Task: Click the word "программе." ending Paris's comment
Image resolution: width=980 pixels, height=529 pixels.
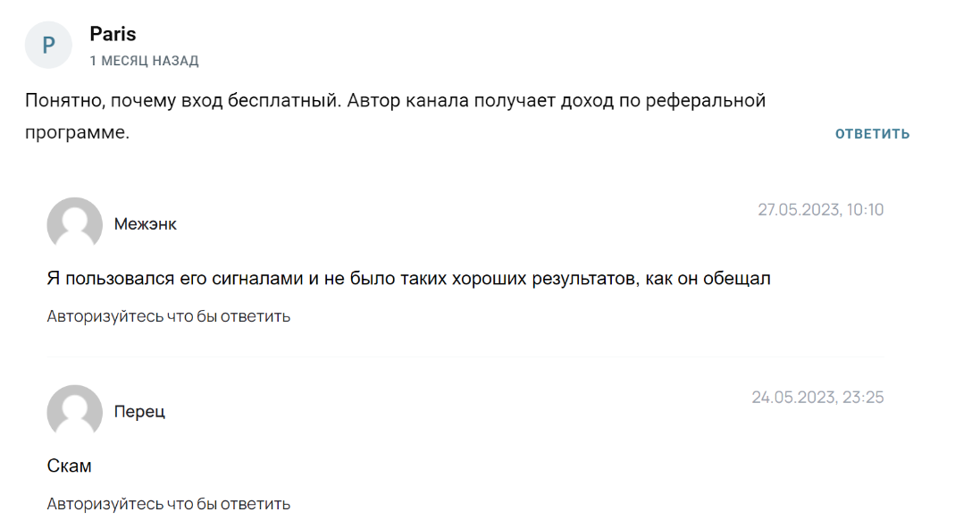Action: tap(77, 132)
